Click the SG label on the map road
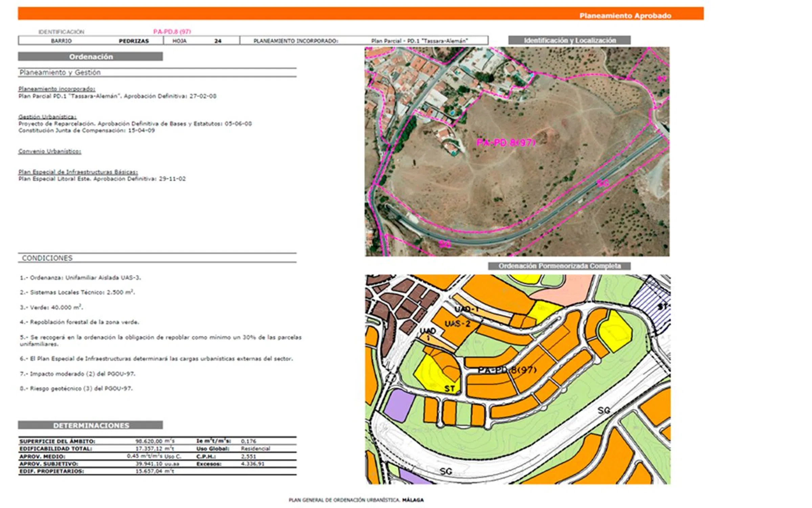The height and width of the screenshot is (508, 812). pos(604,410)
